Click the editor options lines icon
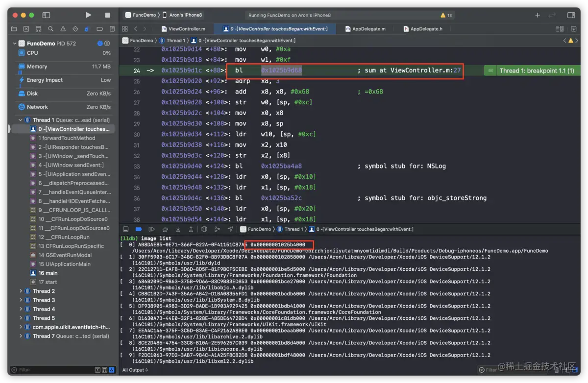The height and width of the screenshot is (383, 588). (x=560, y=29)
